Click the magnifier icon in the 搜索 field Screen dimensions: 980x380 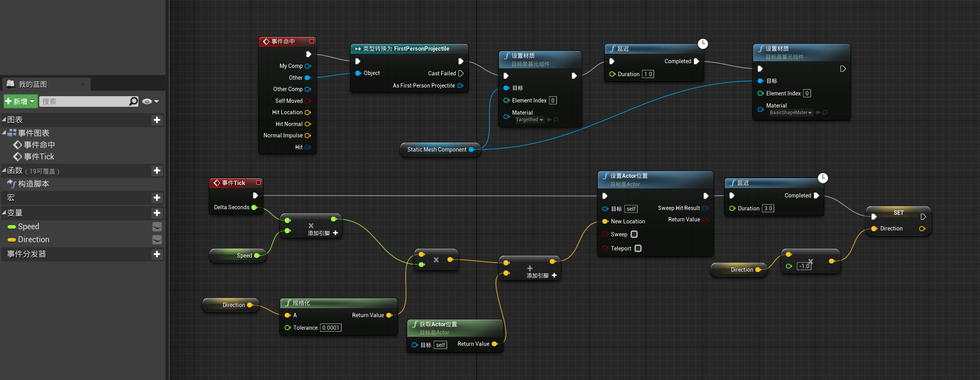click(133, 101)
